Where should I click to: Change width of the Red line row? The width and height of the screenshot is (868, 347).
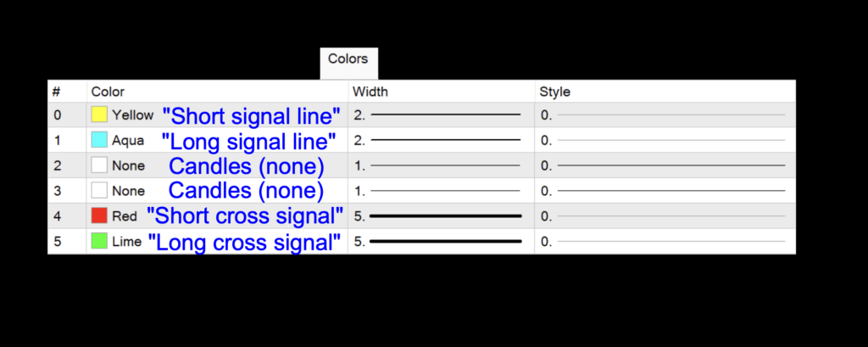pos(441,216)
